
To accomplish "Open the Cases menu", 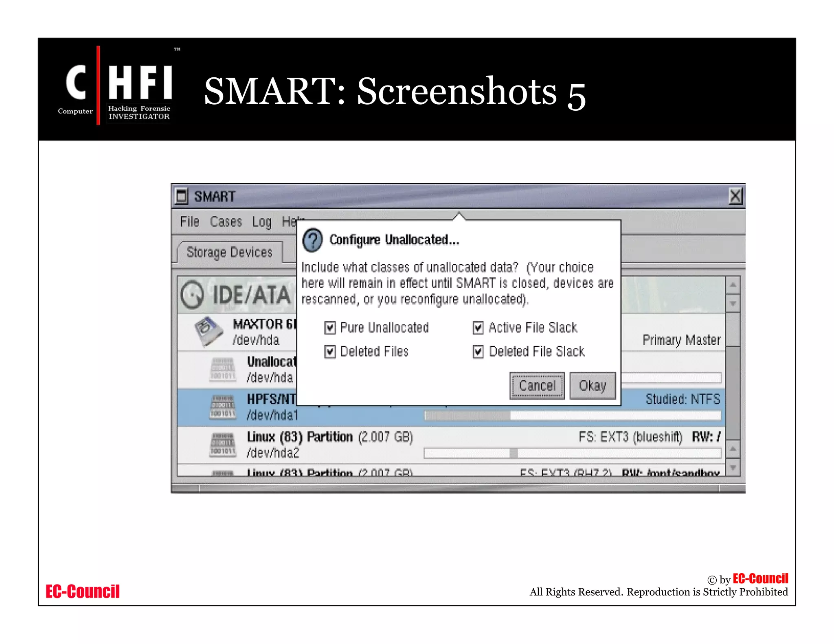I will (x=226, y=221).
